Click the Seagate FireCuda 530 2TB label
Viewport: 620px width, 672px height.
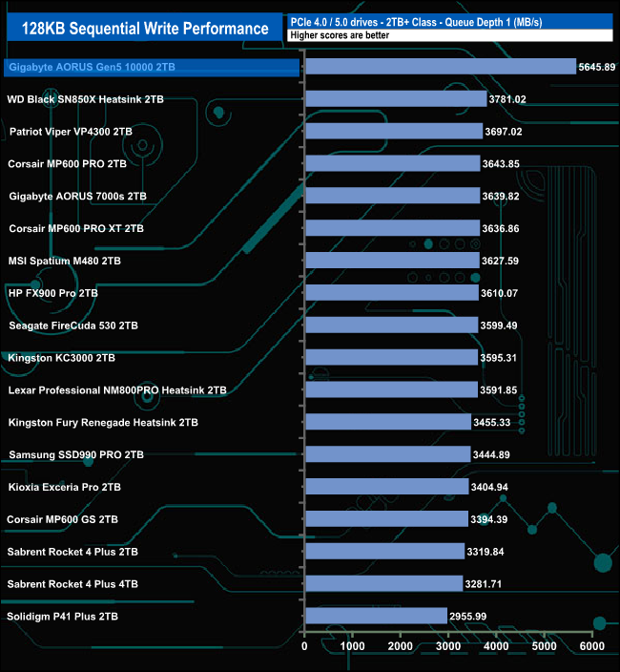coord(73,325)
